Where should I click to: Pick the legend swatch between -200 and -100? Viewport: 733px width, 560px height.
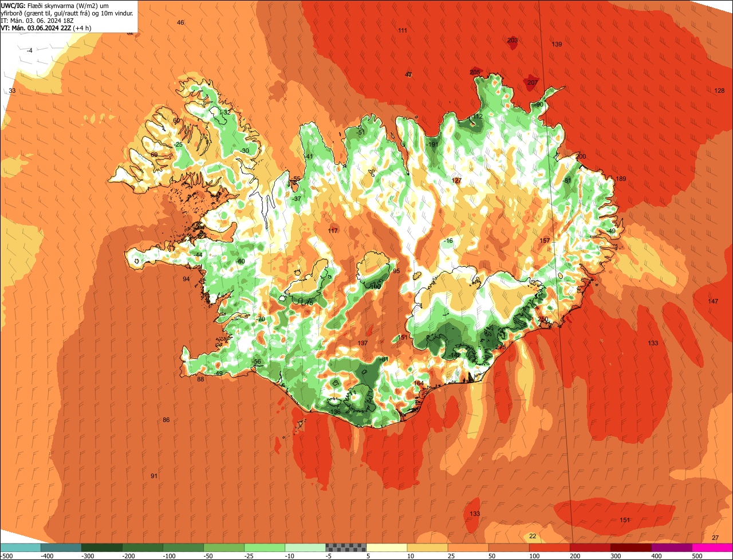pyautogui.click(x=142, y=547)
